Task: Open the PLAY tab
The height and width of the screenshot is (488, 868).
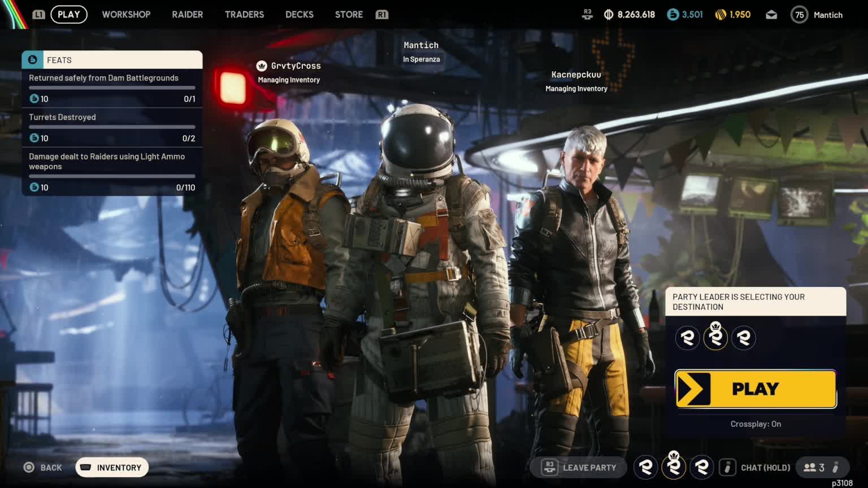Action: click(69, 14)
